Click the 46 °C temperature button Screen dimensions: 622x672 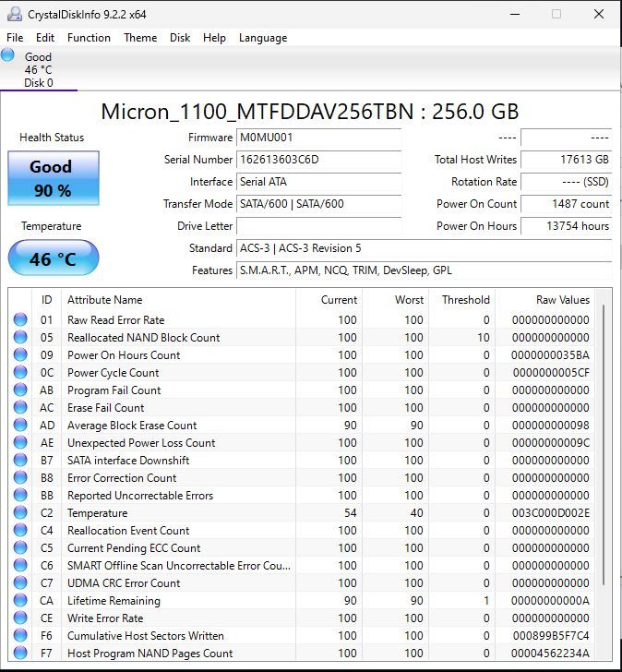(x=54, y=258)
